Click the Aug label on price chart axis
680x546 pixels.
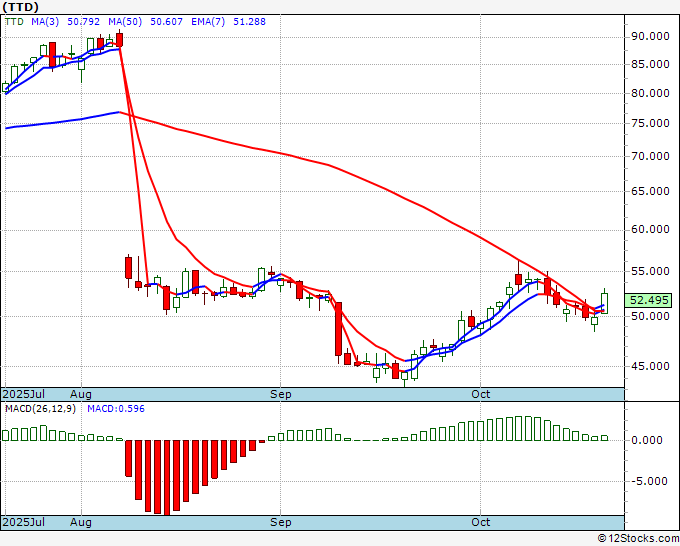[81, 394]
